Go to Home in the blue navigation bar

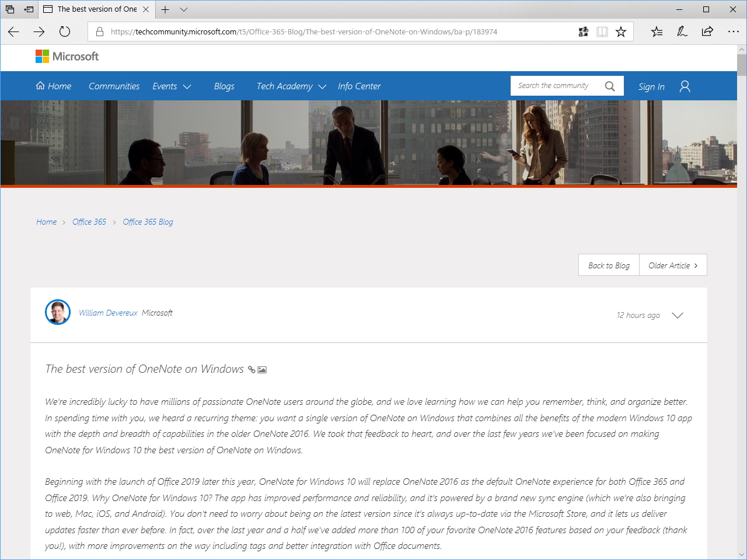pos(54,86)
